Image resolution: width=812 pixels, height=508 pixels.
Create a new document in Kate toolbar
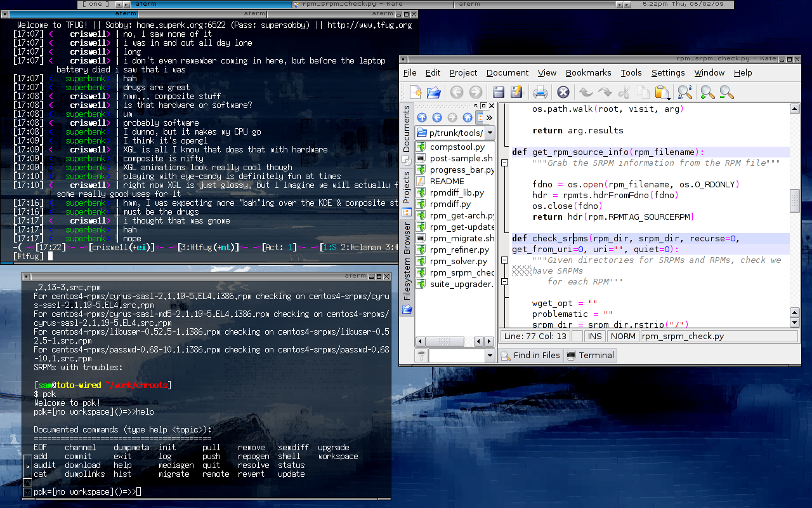tap(416, 92)
